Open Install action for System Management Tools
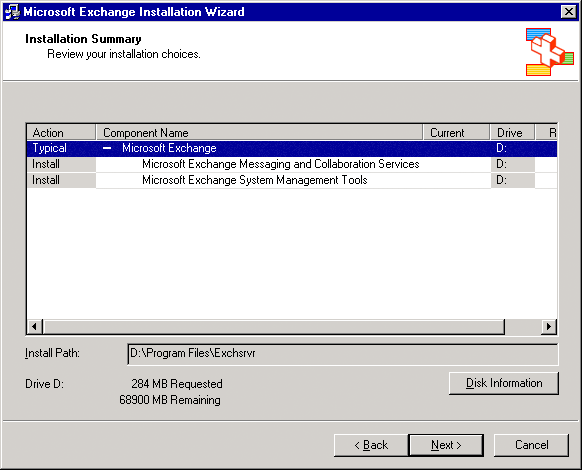582x470 pixels. click(x=61, y=180)
